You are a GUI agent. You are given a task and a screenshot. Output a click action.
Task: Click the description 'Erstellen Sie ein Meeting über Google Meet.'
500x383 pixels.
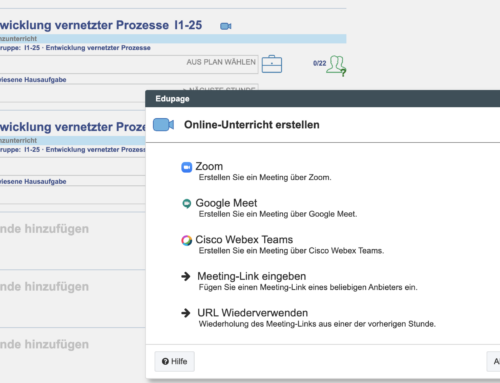pyautogui.click(x=278, y=214)
